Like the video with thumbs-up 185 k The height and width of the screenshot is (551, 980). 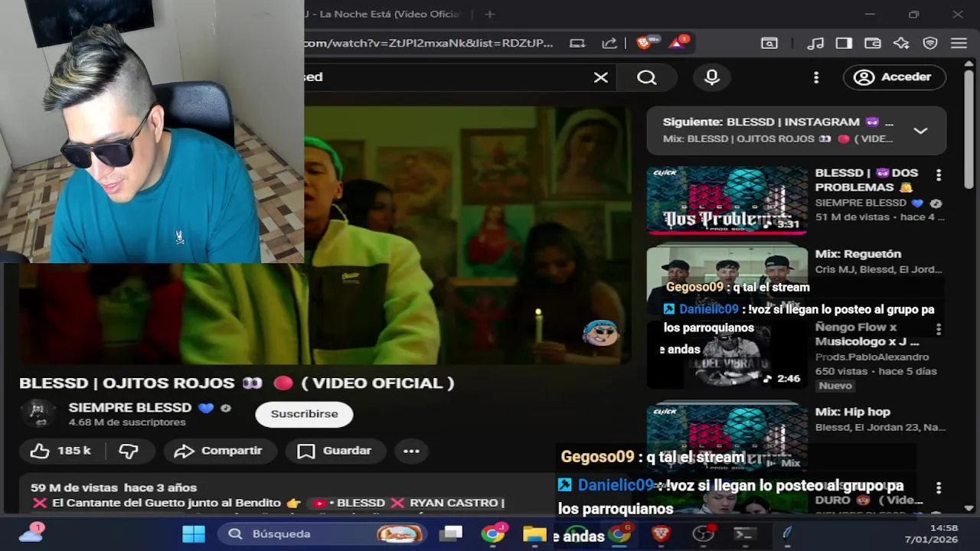point(61,451)
